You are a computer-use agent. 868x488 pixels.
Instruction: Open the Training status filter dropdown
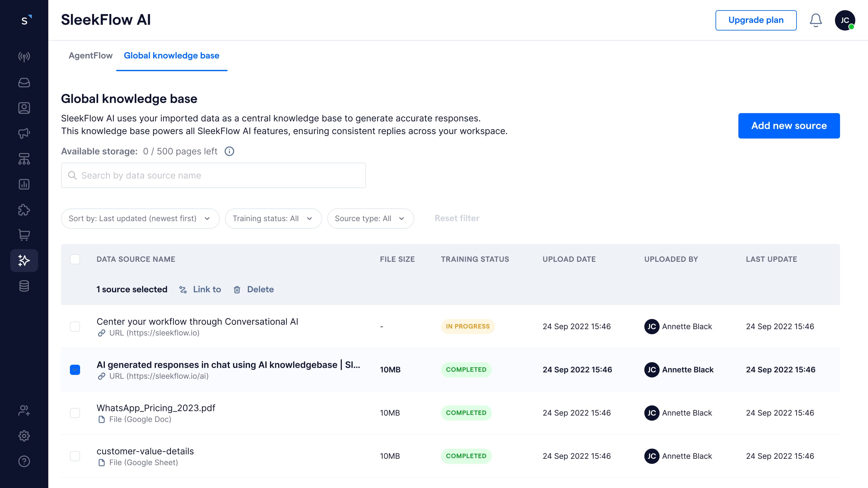tap(273, 218)
